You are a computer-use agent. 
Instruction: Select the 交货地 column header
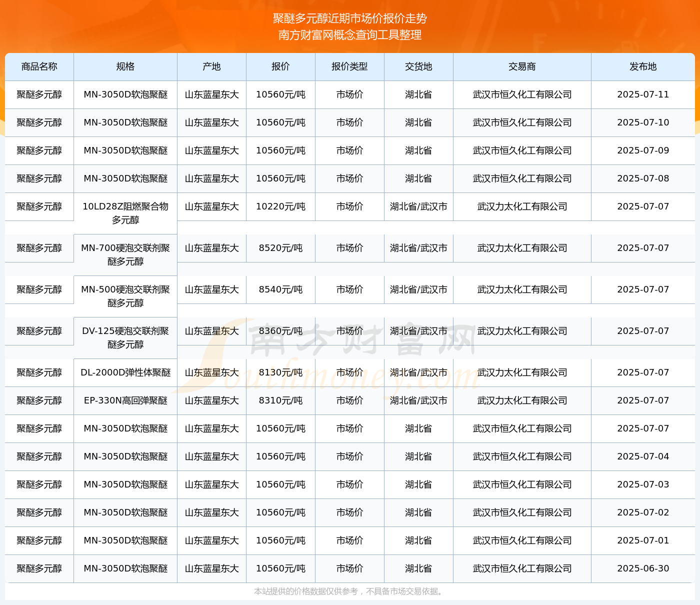(x=419, y=66)
